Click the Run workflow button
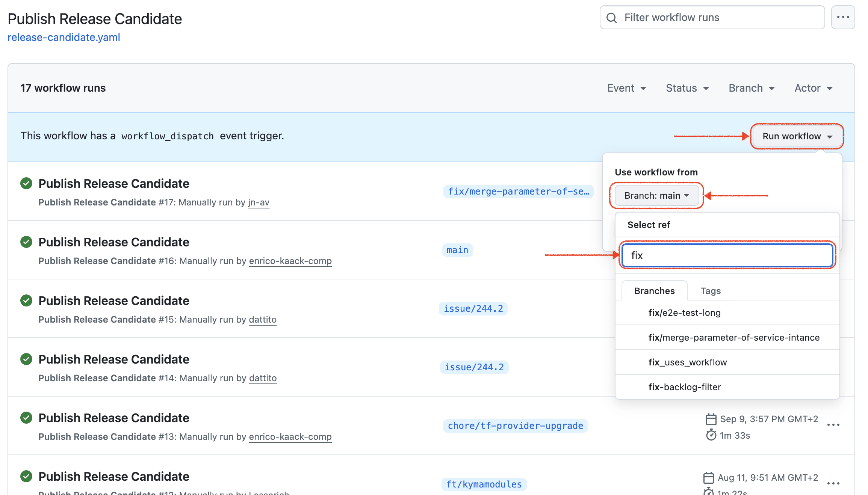868x495 pixels. [x=796, y=136]
